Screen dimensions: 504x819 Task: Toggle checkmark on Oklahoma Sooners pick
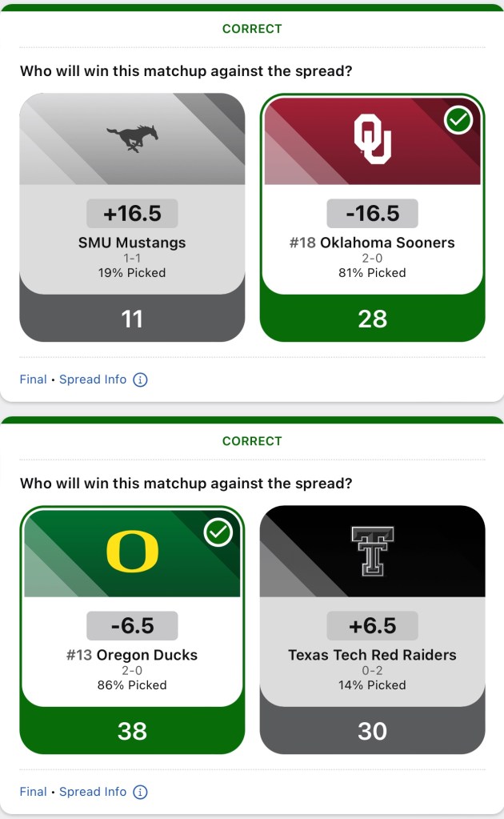tap(458, 120)
